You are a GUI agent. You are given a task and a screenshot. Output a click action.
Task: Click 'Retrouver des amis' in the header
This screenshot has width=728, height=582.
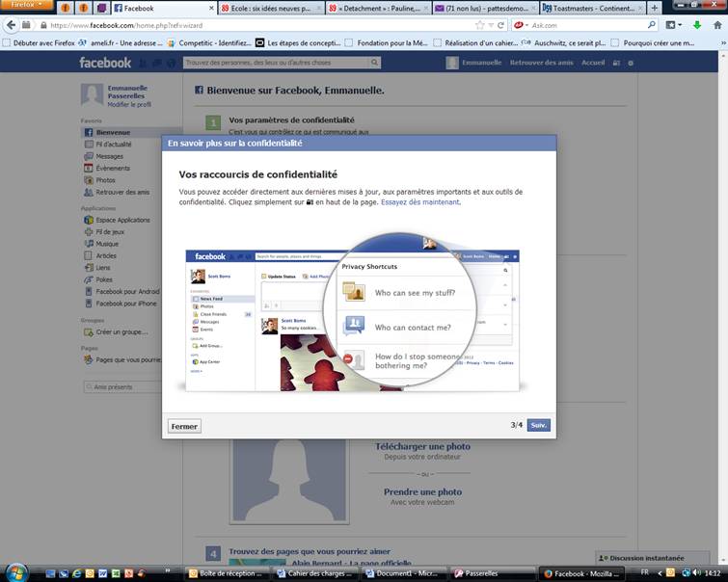point(541,63)
